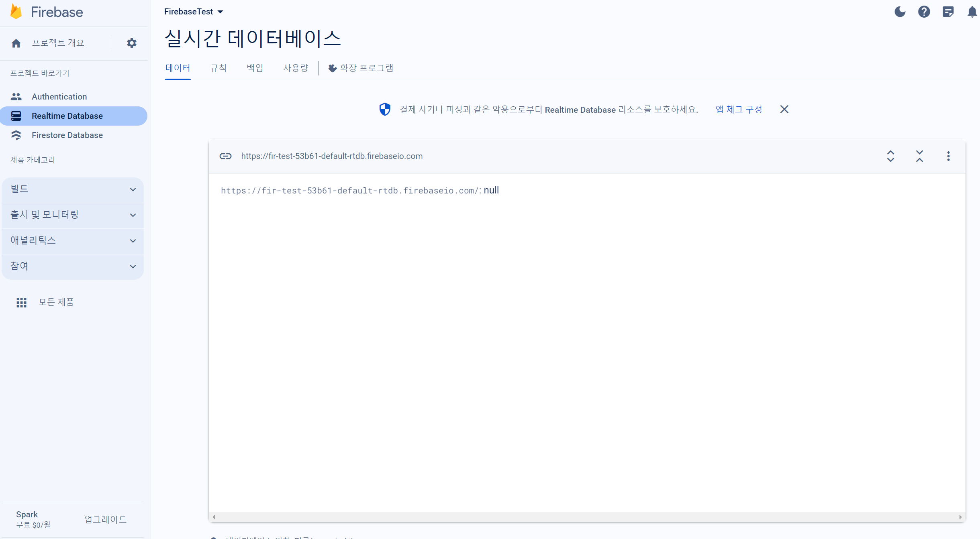Open project settings gear icon

tap(132, 43)
